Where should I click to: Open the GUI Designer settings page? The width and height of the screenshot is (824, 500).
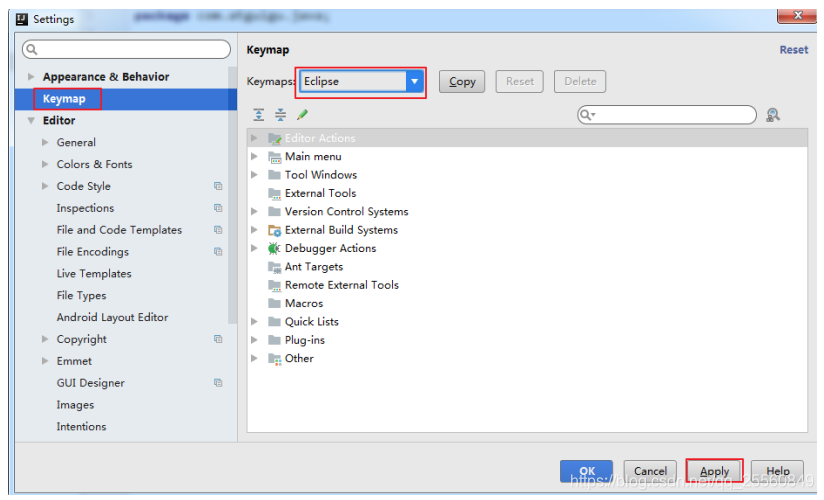90,383
